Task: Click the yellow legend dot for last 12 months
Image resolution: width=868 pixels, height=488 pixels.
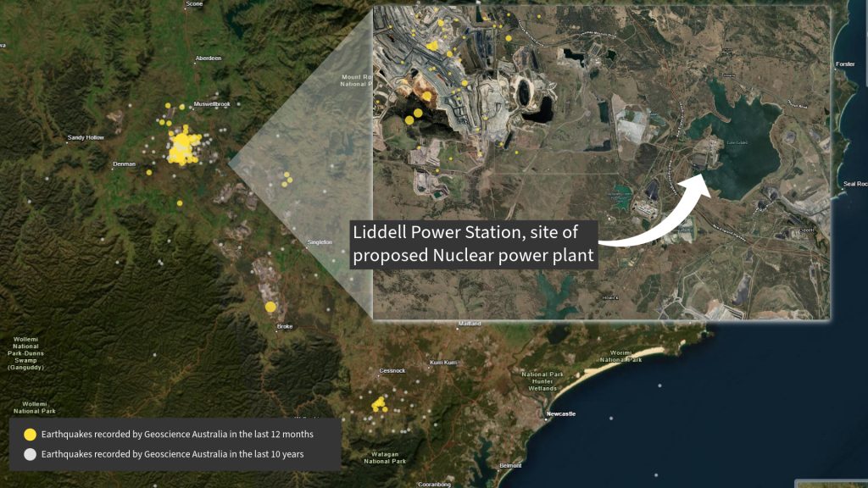Action: point(30,435)
